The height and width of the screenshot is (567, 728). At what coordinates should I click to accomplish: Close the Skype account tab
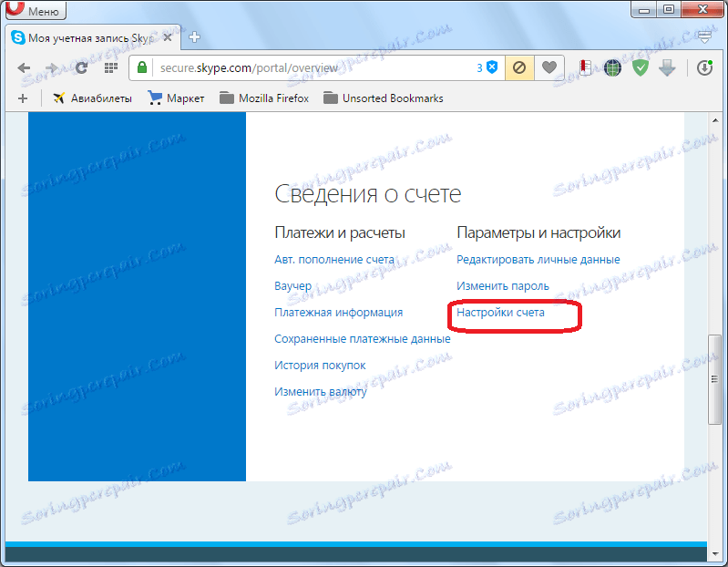click(168, 37)
